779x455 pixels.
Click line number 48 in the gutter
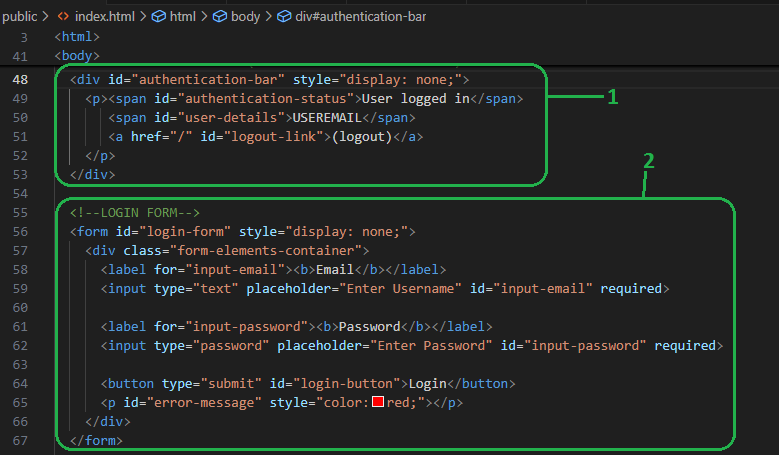point(20,79)
